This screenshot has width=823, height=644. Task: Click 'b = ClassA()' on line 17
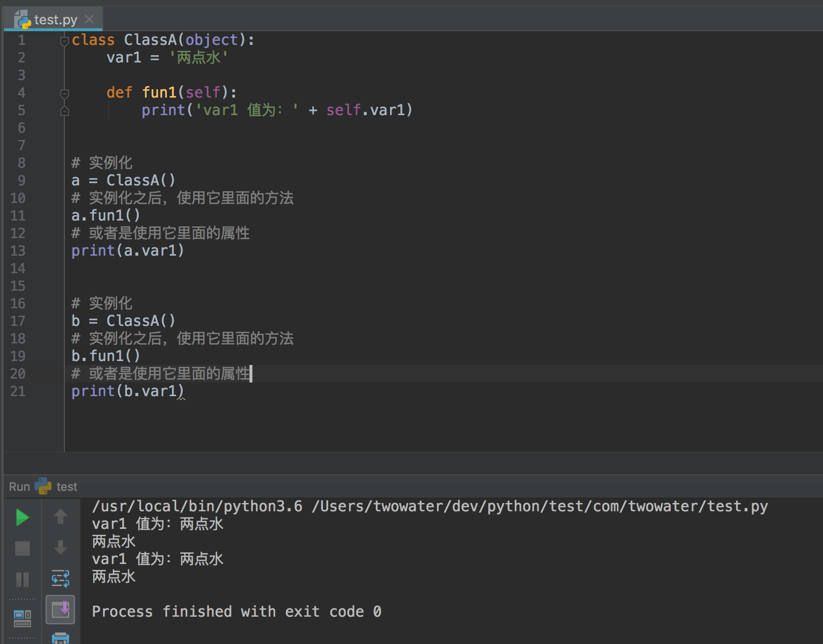[123, 321]
